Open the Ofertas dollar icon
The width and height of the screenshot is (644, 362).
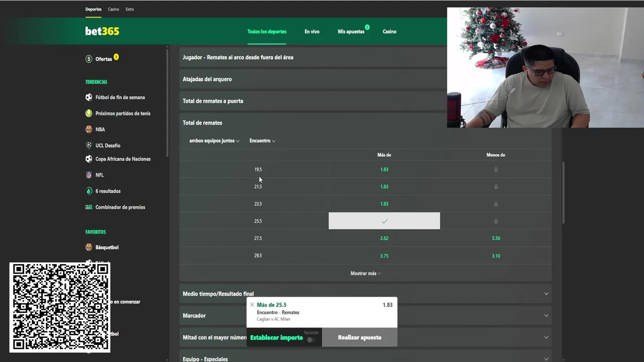(89, 59)
